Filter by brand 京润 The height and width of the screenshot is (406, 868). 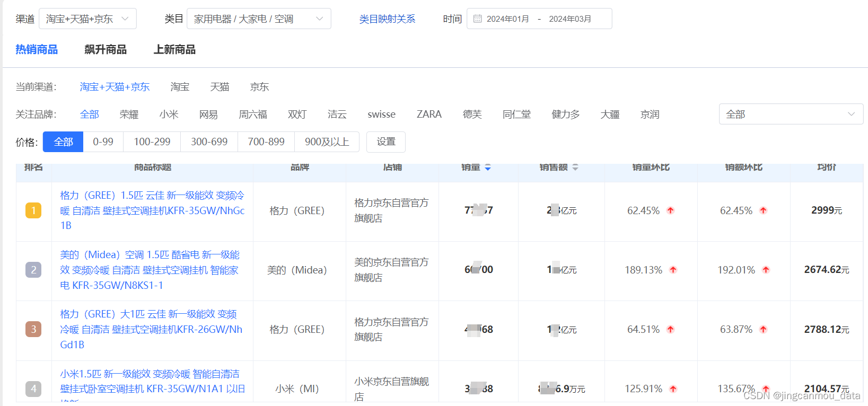pos(650,114)
